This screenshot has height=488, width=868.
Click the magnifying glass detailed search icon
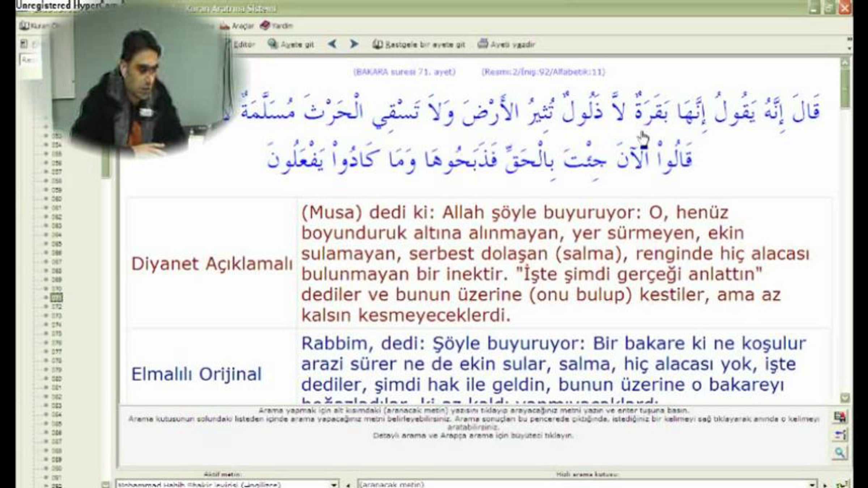click(x=839, y=453)
